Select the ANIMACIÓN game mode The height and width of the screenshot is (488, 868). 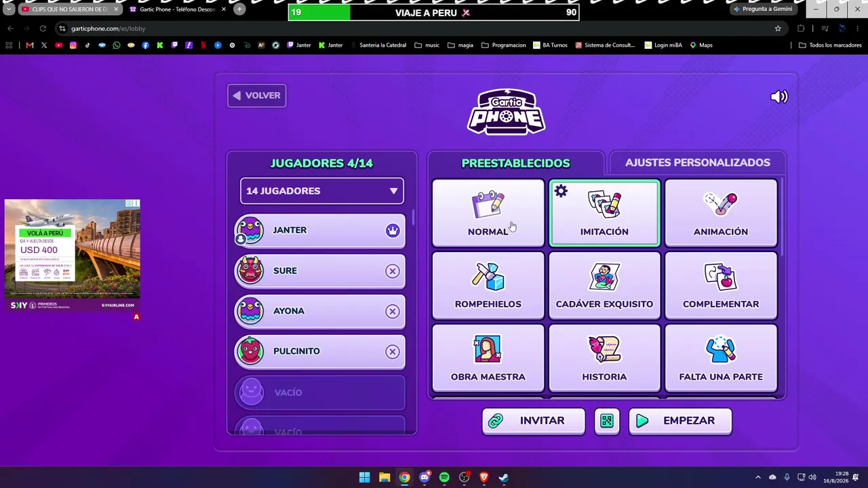coord(721,213)
